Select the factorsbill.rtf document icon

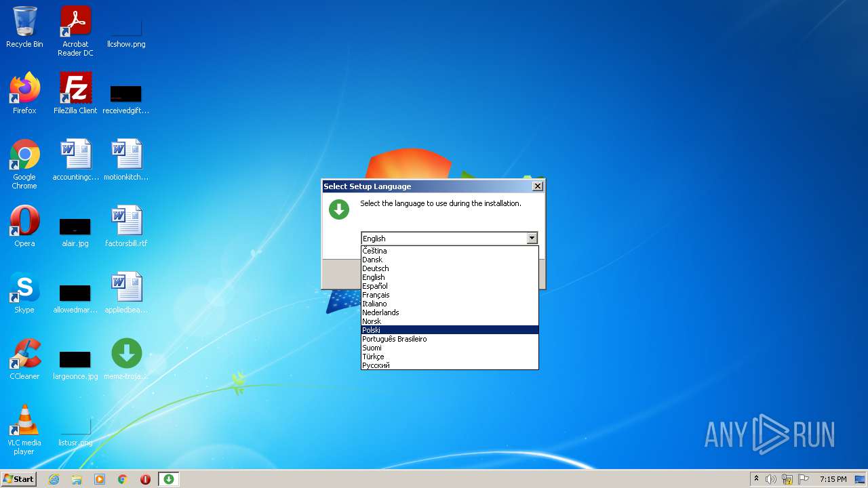pyautogui.click(x=126, y=226)
